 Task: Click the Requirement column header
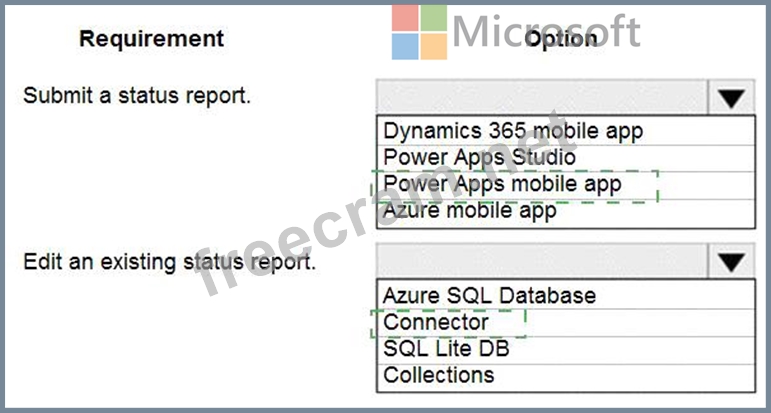coord(151,38)
